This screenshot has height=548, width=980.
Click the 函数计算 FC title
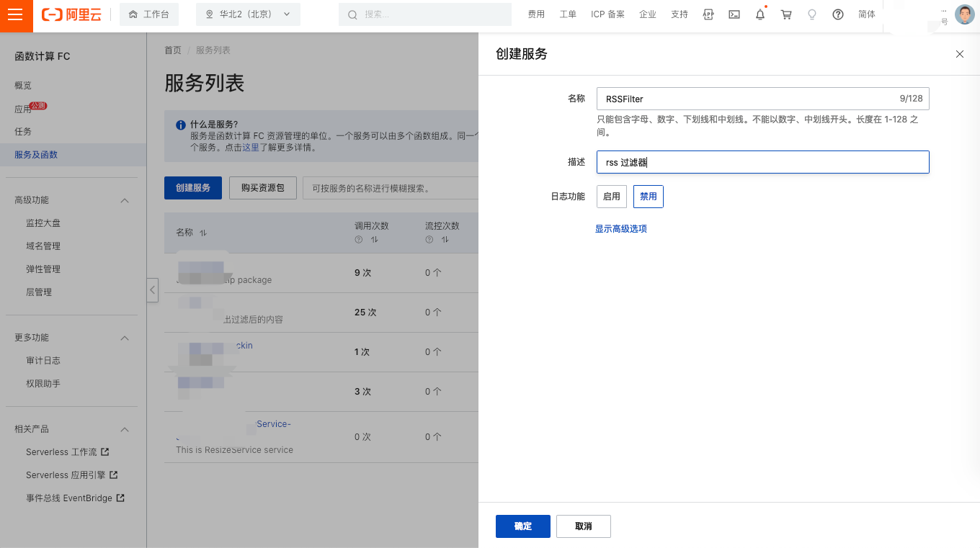tap(43, 56)
